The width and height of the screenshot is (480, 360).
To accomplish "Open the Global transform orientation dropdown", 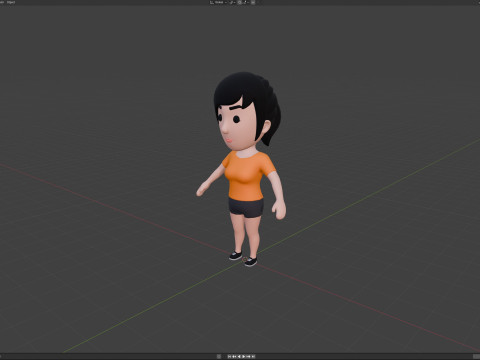I will coord(218,2).
